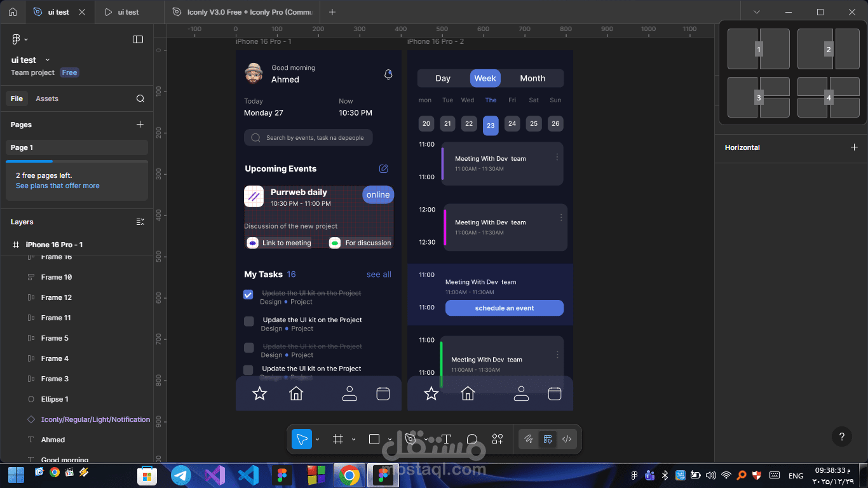Add a Horizontal property with plus icon

pos(854,147)
